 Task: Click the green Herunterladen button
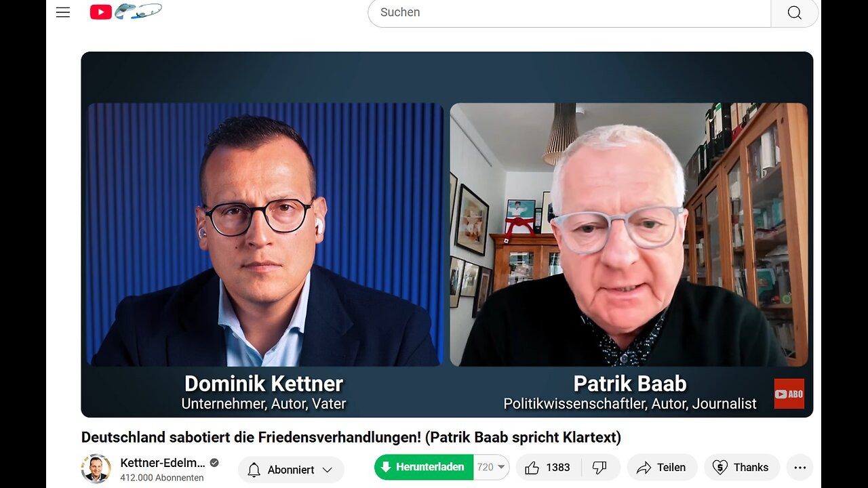[x=424, y=467]
